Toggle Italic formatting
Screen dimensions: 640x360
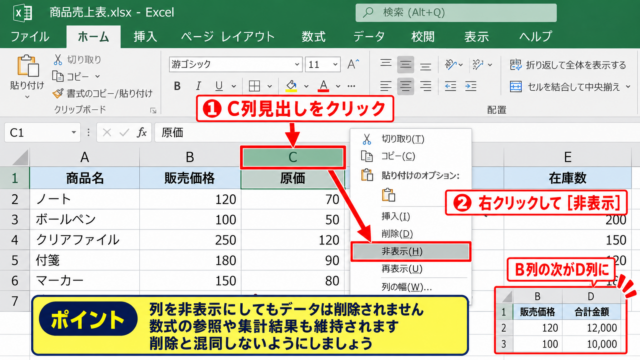(198, 86)
